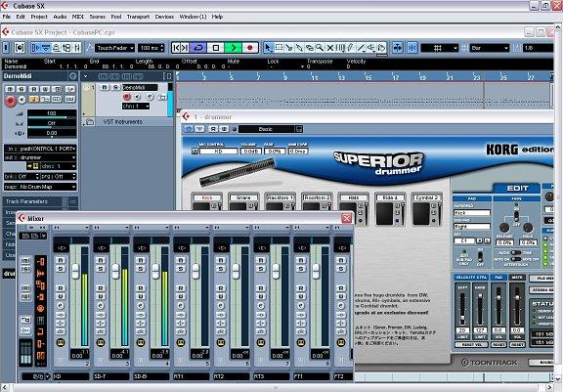The width and height of the screenshot is (563, 392).
Task: Click the FT1 channel volume fader
Action: (316, 272)
